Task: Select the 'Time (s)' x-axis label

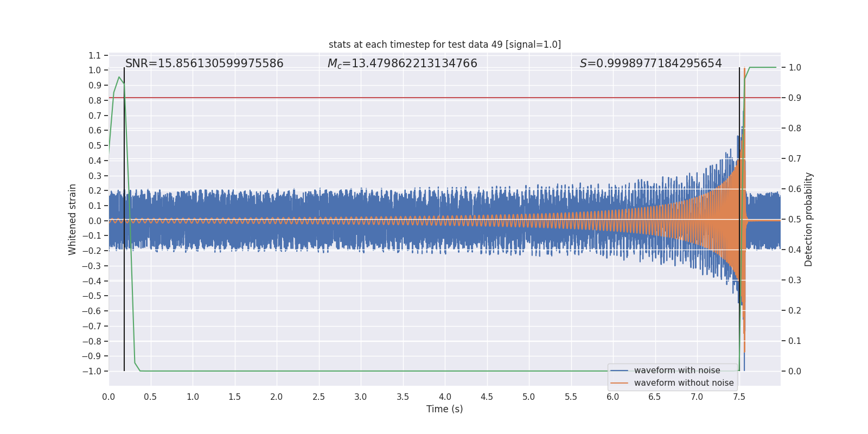Action: [x=445, y=409]
